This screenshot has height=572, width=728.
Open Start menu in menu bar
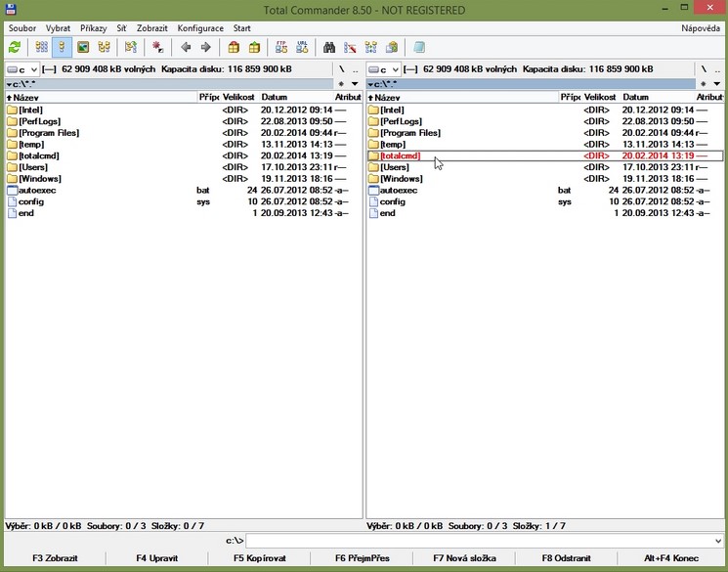242,28
